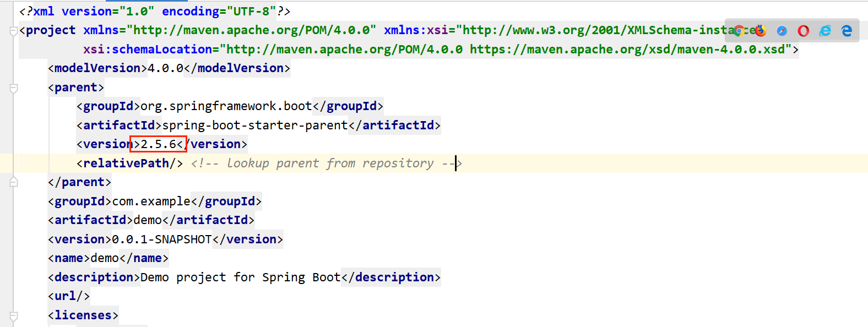868x327 pixels.
Task: Collapse the project tag fold marker
Action: (x=14, y=31)
